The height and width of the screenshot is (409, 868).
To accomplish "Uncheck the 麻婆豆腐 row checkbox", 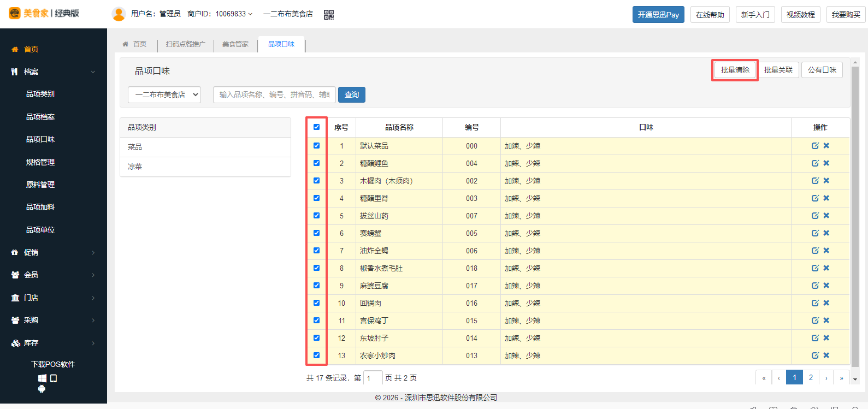I will click(x=316, y=286).
